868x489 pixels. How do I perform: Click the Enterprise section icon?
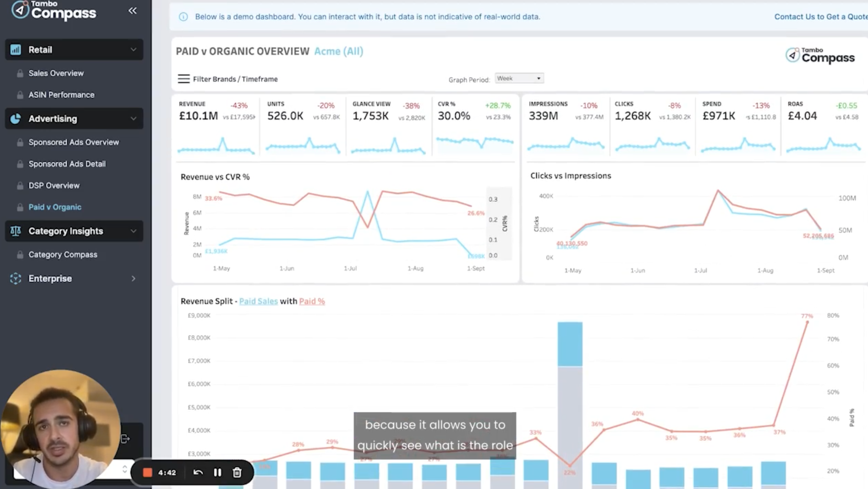pos(15,278)
